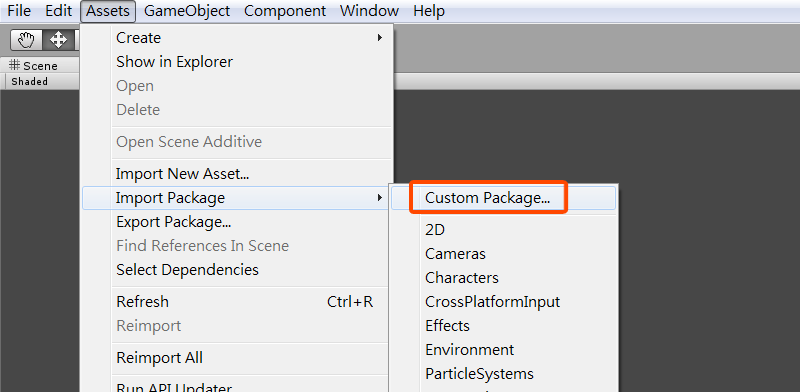Import the Environment package
This screenshot has height=392, width=800.
[504, 350]
